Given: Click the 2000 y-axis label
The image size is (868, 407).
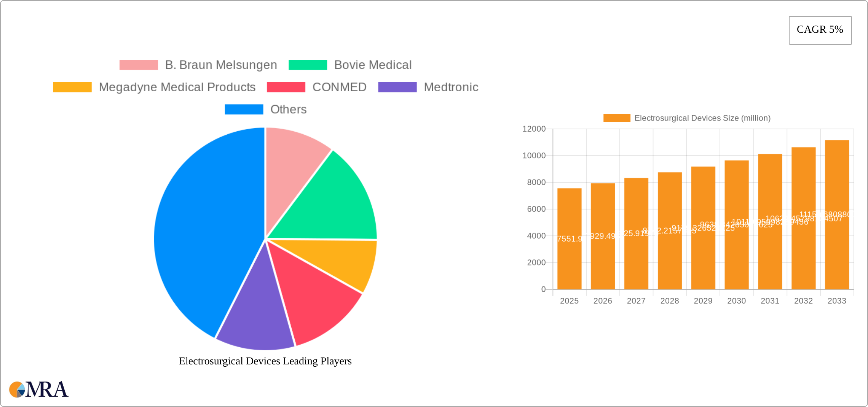Looking at the screenshot, I should (536, 262).
